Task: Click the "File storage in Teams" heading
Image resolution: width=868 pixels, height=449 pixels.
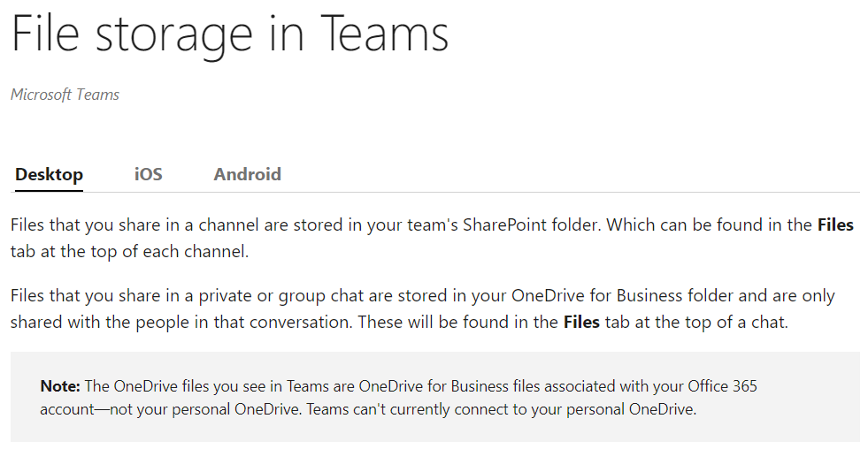Action: 230,34
